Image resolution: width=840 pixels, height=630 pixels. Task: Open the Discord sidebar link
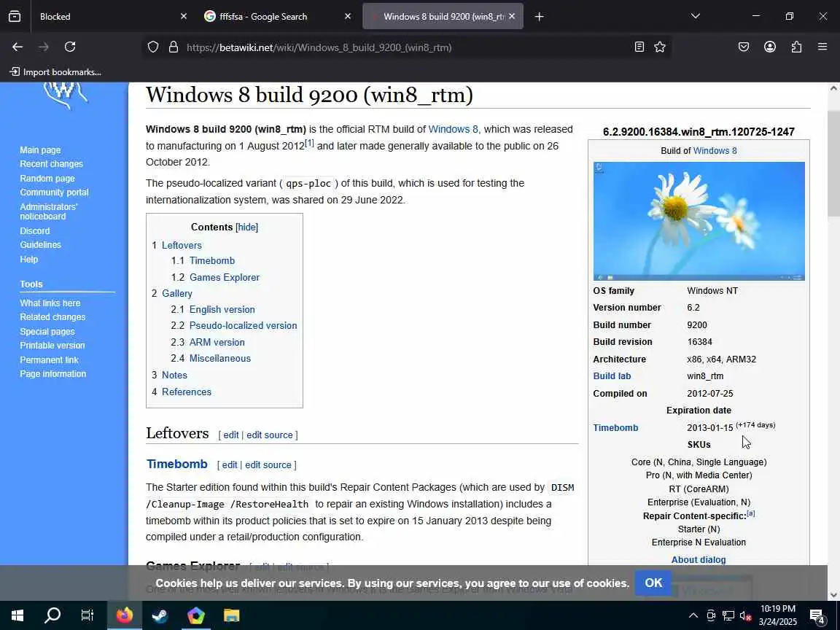(x=35, y=231)
